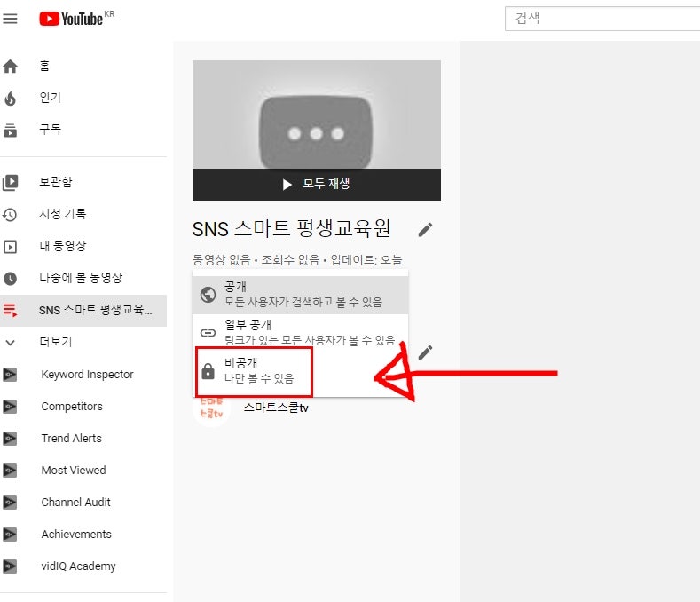Click the Achievements icon

[x=10, y=535]
